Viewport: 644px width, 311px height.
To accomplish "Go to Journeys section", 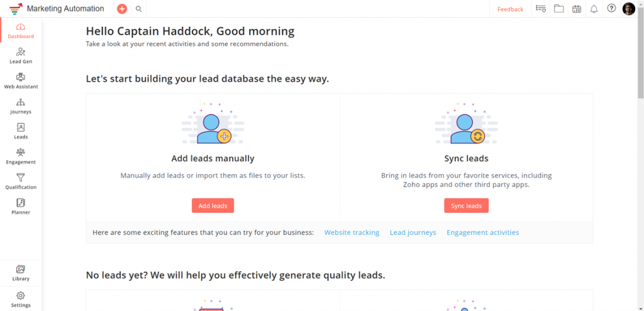I will [21, 106].
